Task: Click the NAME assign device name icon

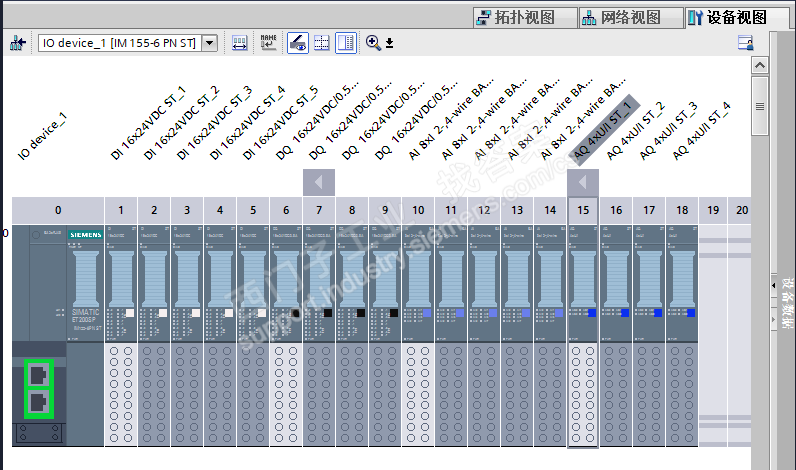Action: 268,43
